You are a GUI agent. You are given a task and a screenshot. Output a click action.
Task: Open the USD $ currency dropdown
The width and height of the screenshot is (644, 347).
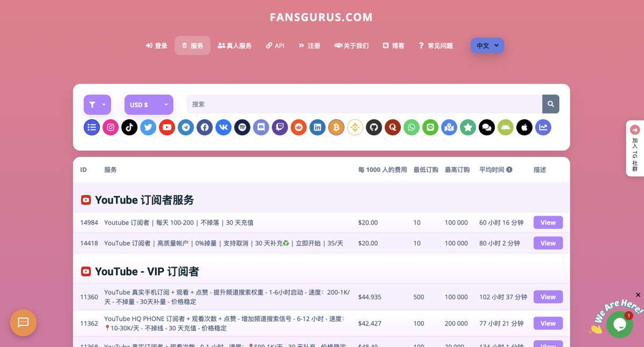149,105
